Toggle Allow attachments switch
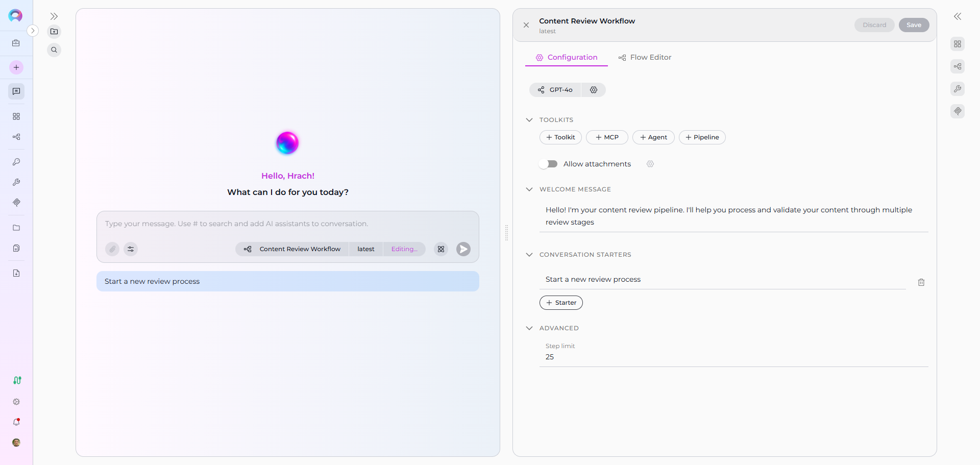Viewport: 980px width, 465px height. [548, 164]
